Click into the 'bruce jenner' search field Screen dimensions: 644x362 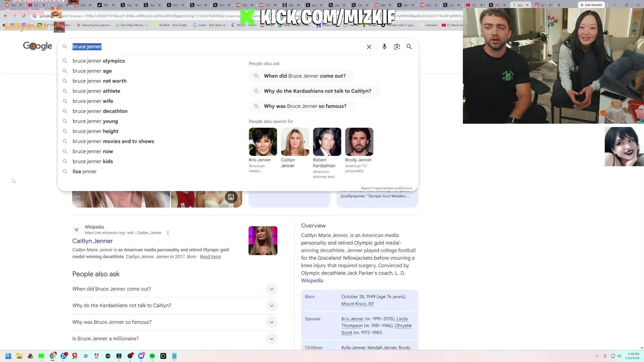(216, 47)
